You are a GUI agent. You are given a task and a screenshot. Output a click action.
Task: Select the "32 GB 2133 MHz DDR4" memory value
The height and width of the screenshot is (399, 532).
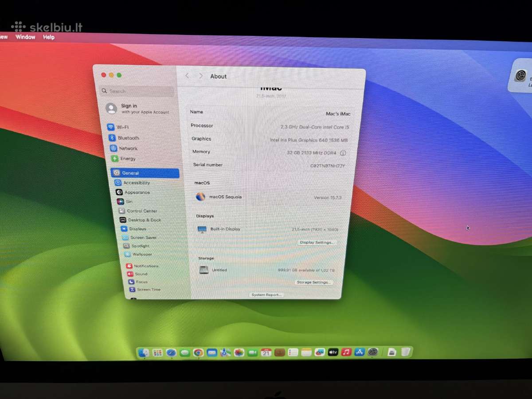pos(311,153)
